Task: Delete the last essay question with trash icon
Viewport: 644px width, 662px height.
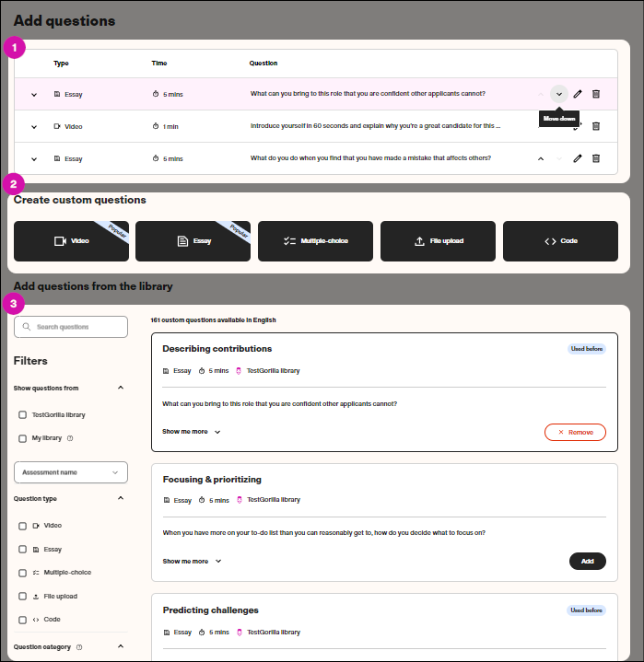Action: pos(596,158)
